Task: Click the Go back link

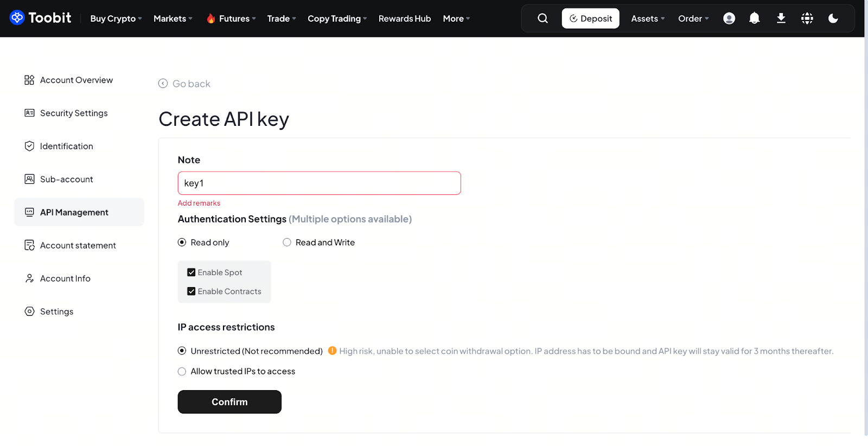Action: pos(184,84)
